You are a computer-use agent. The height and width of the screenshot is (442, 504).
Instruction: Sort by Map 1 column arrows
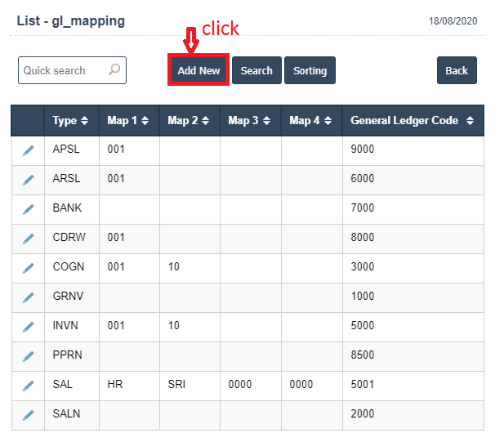click(x=145, y=121)
